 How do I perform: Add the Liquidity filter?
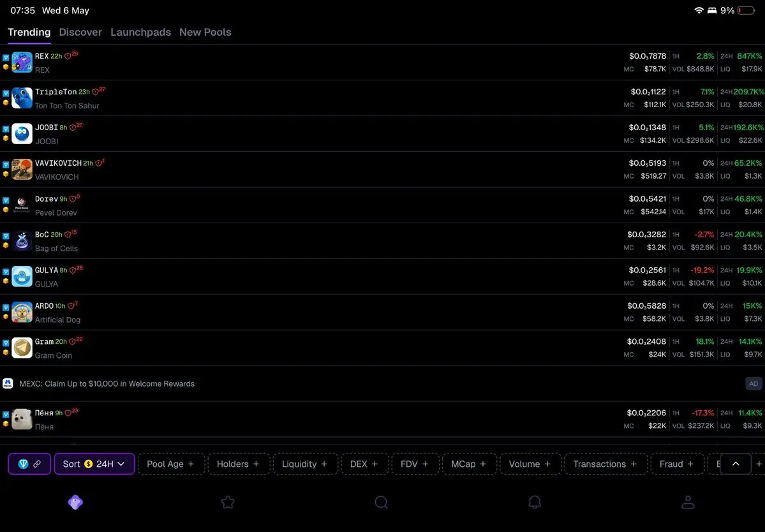(x=304, y=464)
